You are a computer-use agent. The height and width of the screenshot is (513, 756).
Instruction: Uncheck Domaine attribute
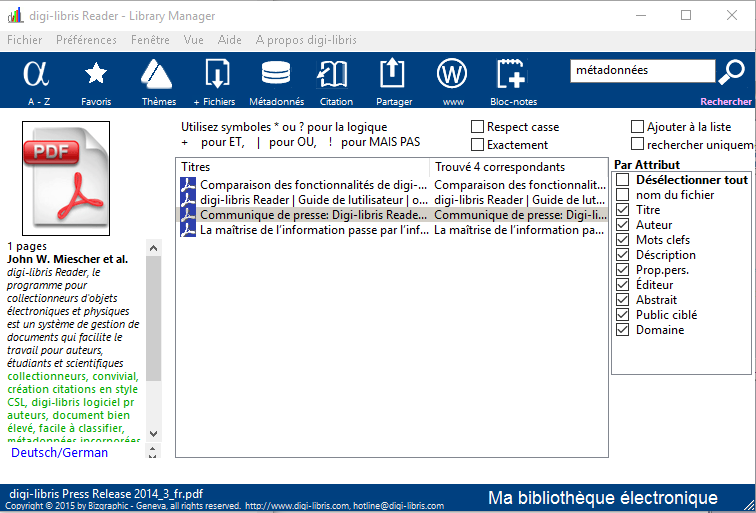coord(623,330)
